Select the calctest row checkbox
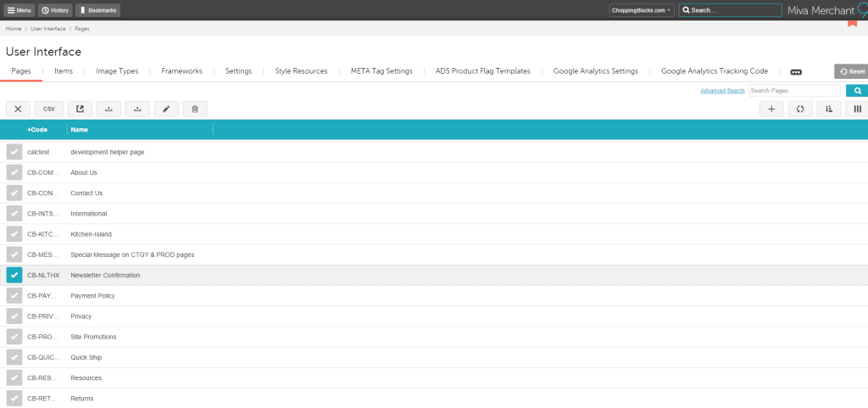 click(14, 152)
